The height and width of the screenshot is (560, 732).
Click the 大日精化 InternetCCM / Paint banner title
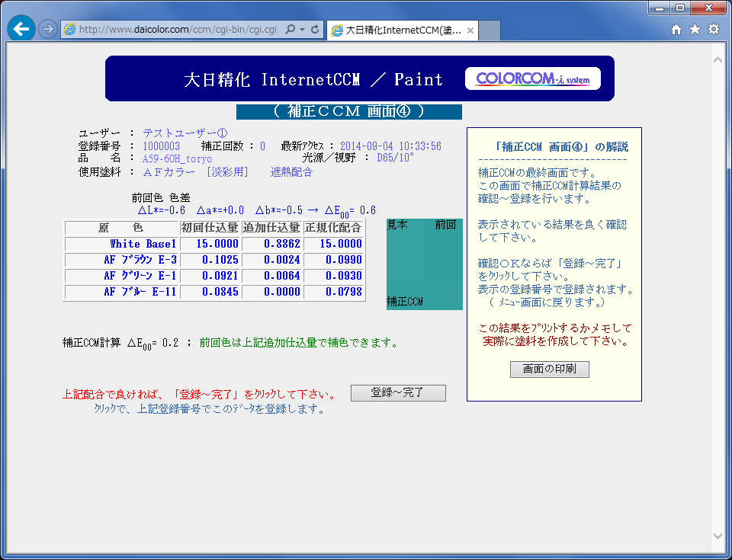(x=313, y=80)
